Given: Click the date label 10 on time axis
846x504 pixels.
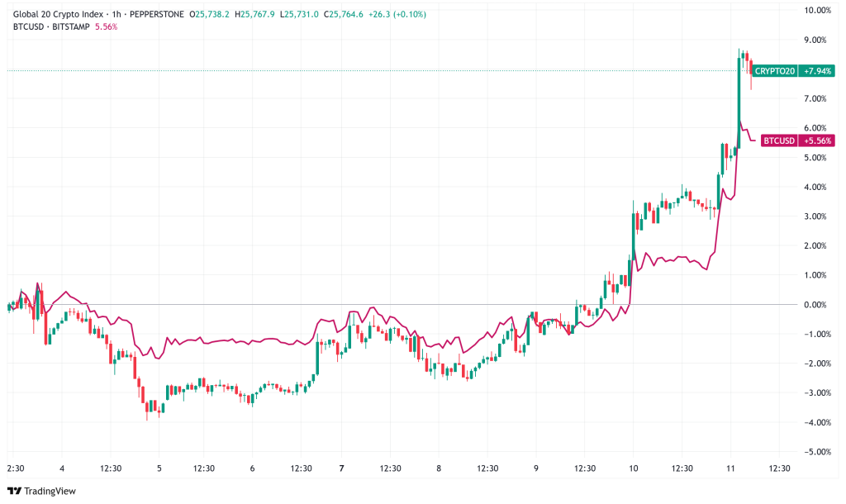Looking at the screenshot, I should click(x=634, y=468).
